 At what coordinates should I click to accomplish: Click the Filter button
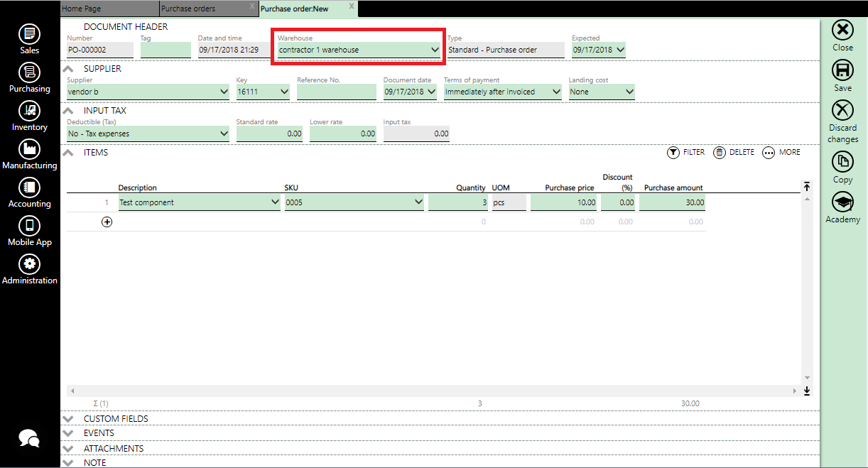(x=685, y=153)
